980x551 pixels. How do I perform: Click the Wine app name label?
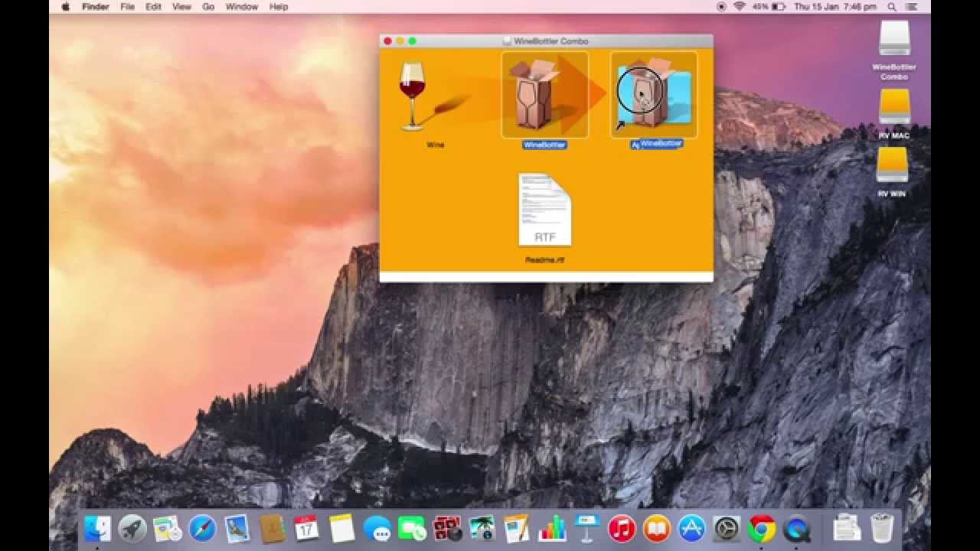click(x=435, y=145)
